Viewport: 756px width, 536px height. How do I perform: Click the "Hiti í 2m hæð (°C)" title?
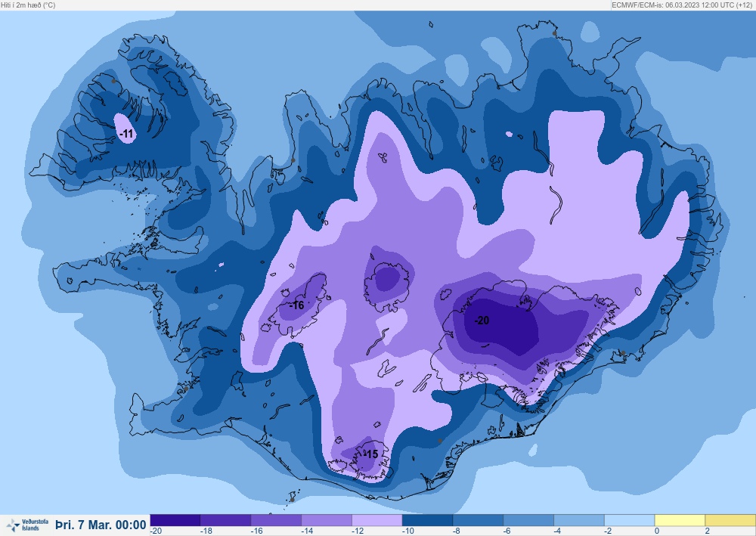(x=29, y=5)
